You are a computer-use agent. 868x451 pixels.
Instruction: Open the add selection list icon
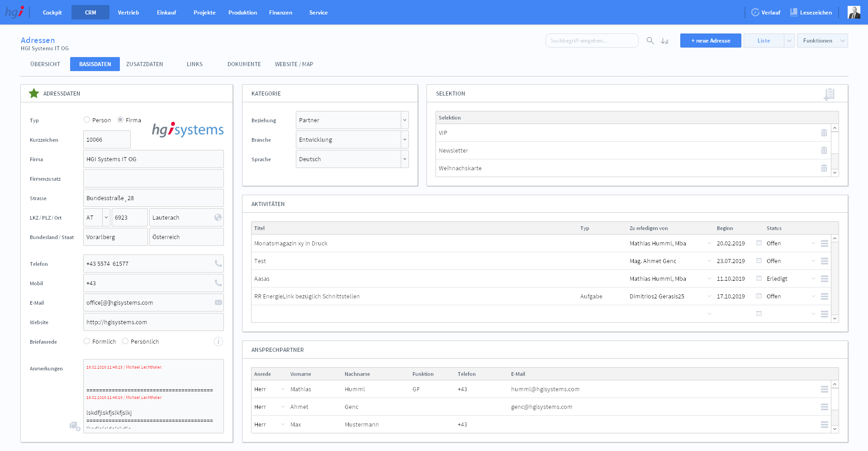click(829, 94)
